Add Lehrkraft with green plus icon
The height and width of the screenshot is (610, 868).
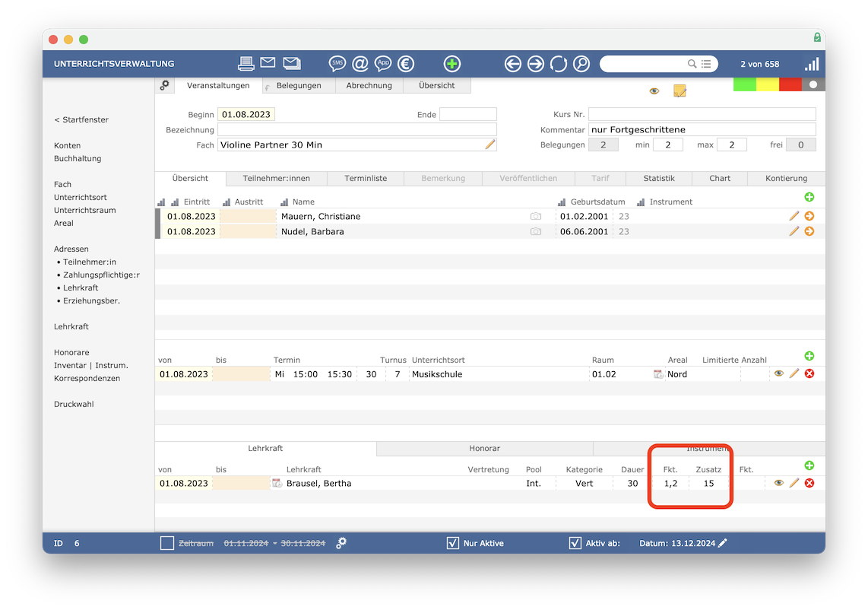(x=809, y=465)
